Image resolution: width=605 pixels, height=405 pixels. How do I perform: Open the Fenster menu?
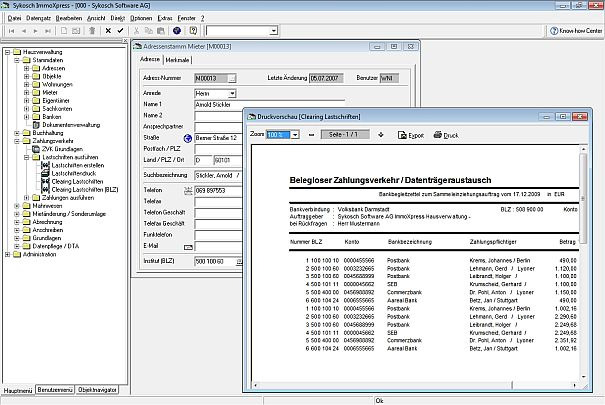(x=187, y=18)
